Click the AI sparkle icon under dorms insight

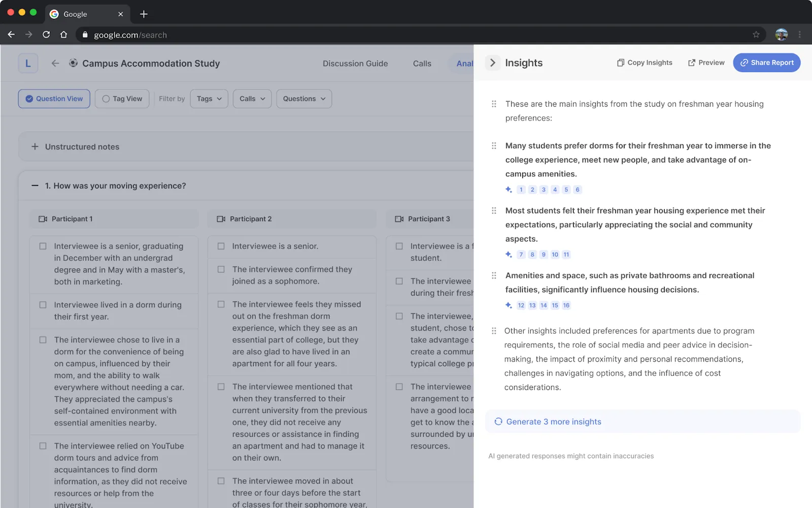509,189
